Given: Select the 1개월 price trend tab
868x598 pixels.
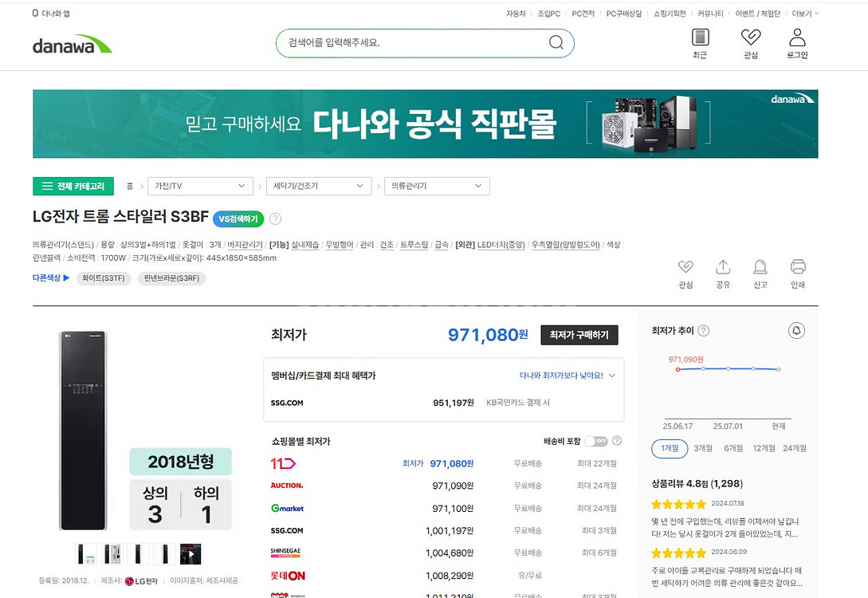Looking at the screenshot, I should [670, 448].
